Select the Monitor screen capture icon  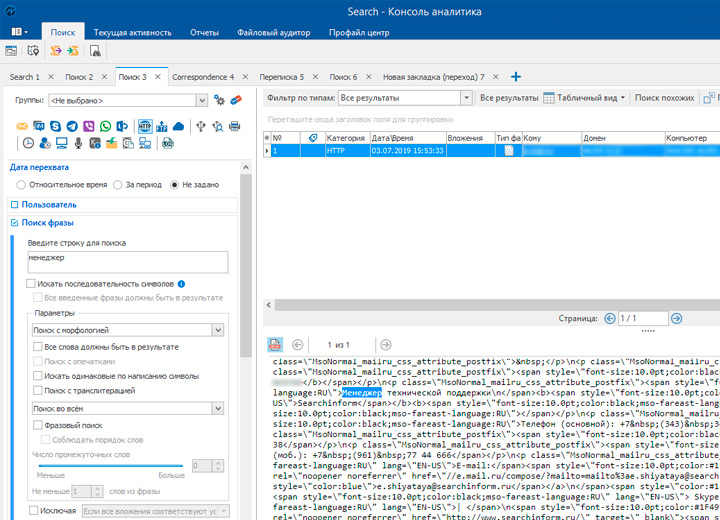tap(62, 143)
